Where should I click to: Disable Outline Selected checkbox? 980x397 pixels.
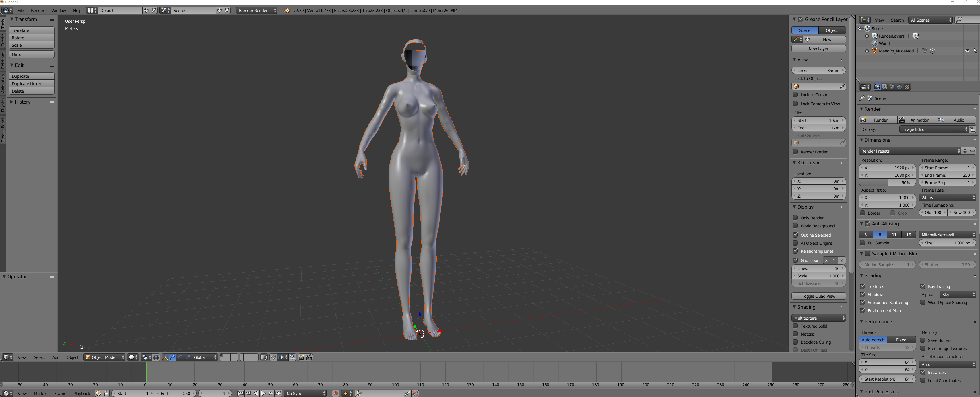point(795,235)
